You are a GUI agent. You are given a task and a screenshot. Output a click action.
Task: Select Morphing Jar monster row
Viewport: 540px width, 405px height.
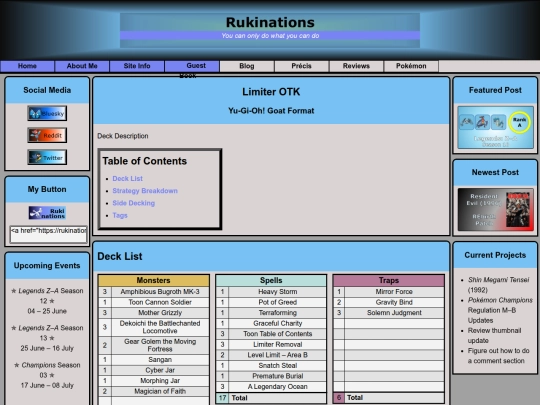point(154,381)
